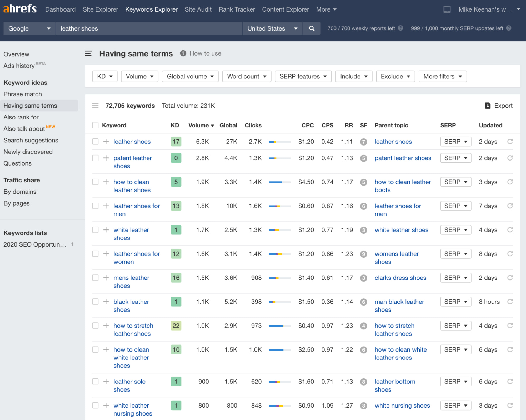Refresh SERP for leather shoes row
The image size is (526, 420).
pyautogui.click(x=510, y=142)
